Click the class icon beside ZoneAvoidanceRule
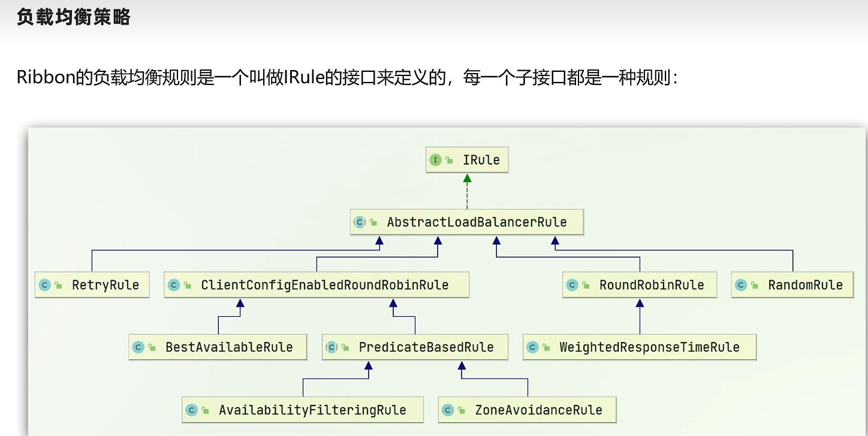Image resolution: width=868 pixels, height=436 pixels. click(448, 410)
